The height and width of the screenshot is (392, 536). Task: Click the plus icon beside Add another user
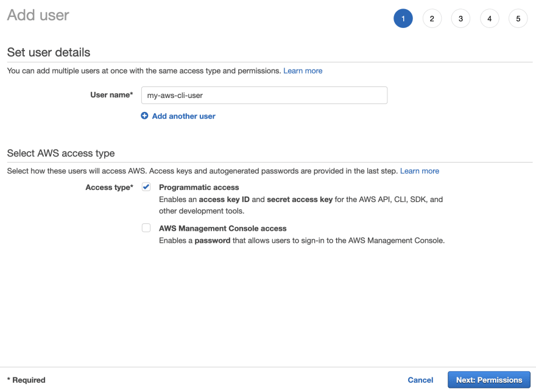[144, 116]
